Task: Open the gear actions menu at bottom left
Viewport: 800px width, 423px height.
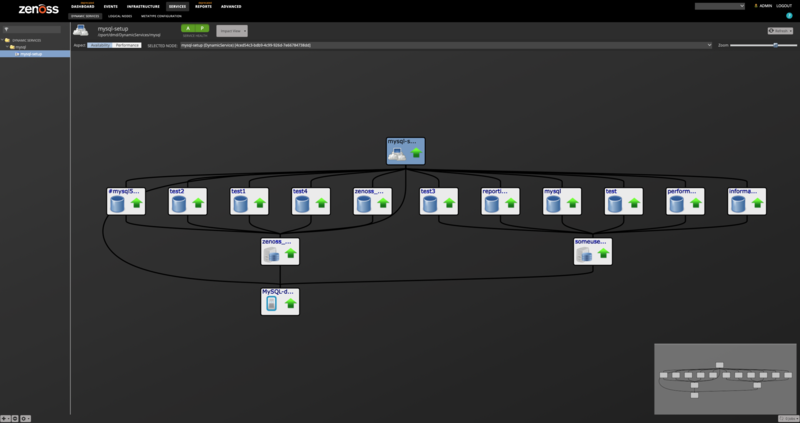Action: [25, 418]
